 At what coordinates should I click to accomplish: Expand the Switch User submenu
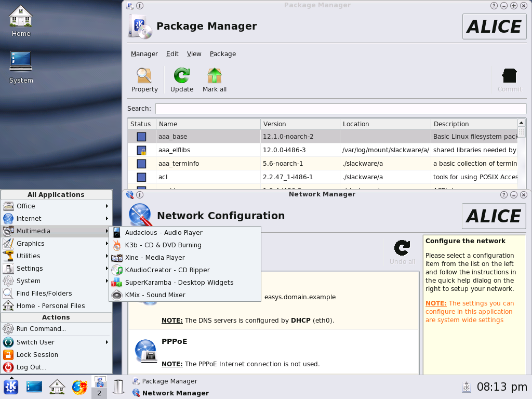[x=56, y=342]
